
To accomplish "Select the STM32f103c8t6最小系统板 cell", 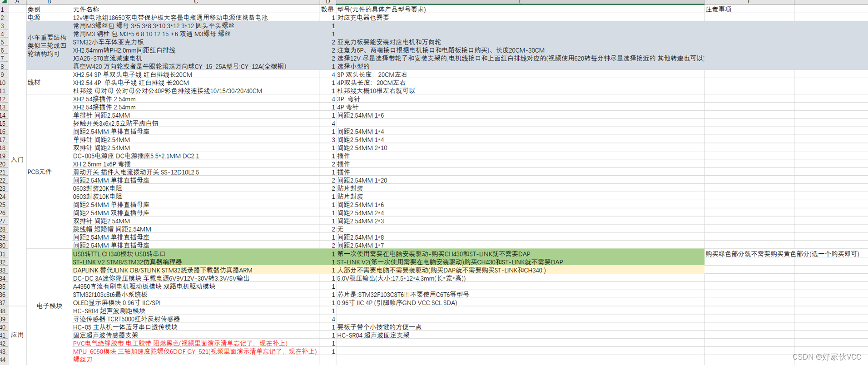I will (196, 295).
